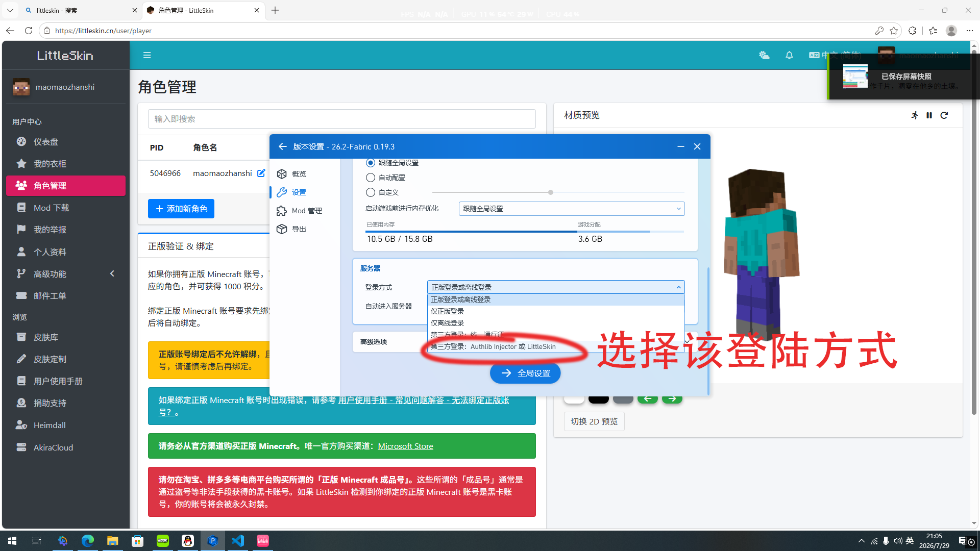Image resolution: width=980 pixels, height=551 pixels.
Task: Open AkiraCloud in the sidebar
Action: point(66,447)
